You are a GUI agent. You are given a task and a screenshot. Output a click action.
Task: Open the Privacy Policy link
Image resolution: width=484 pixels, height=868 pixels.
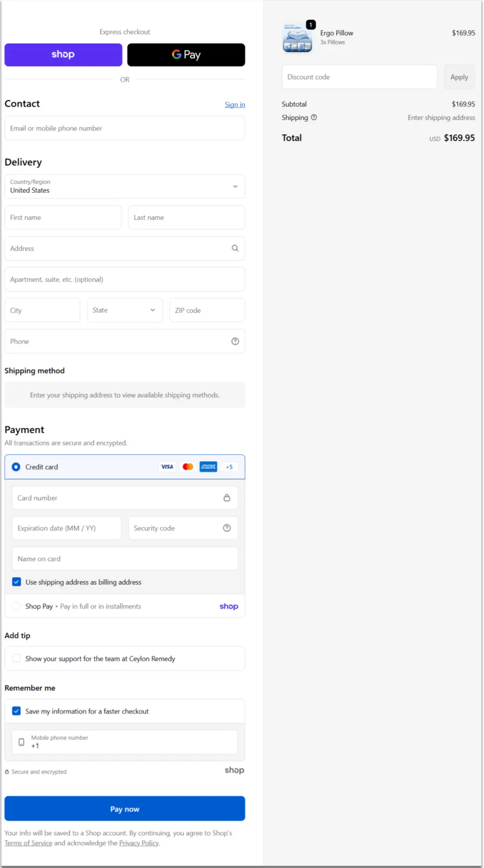click(139, 843)
